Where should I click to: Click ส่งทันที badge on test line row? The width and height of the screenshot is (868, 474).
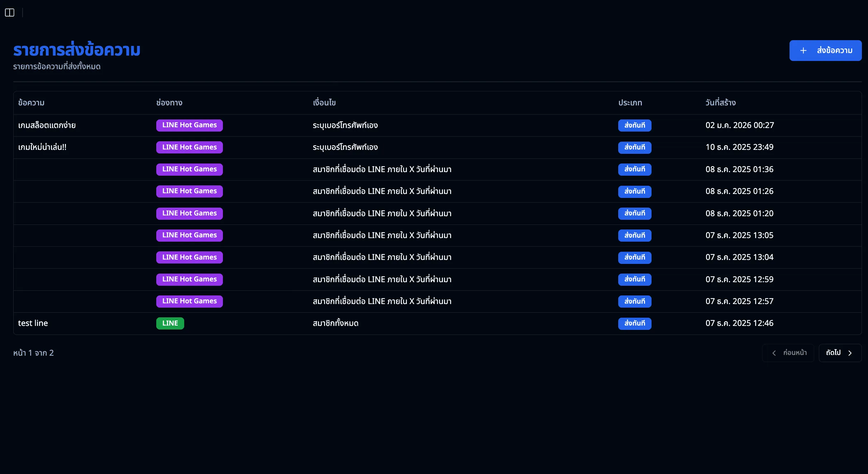634,323
